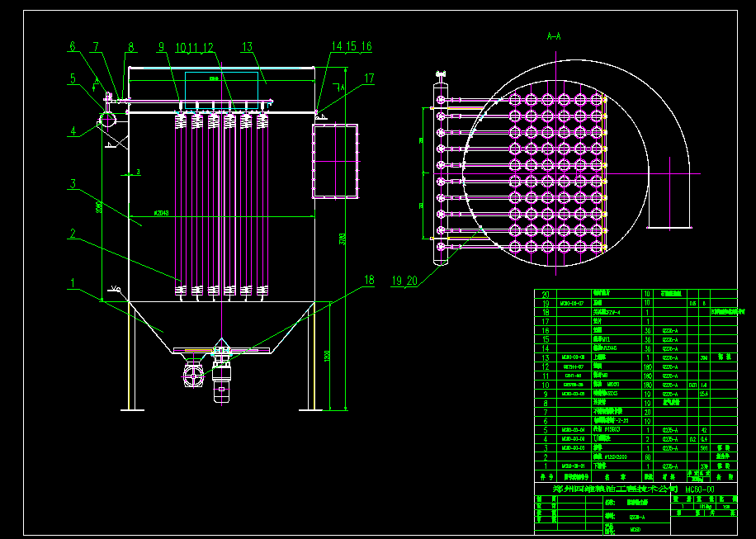Select callout number 1 pointing at the hopper

pos(73,283)
